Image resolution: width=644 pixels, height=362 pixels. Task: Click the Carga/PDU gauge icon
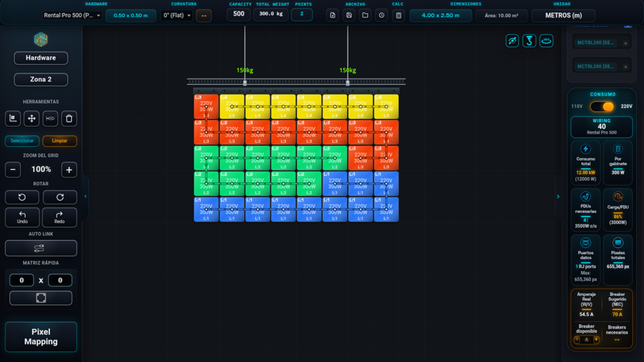tap(618, 196)
